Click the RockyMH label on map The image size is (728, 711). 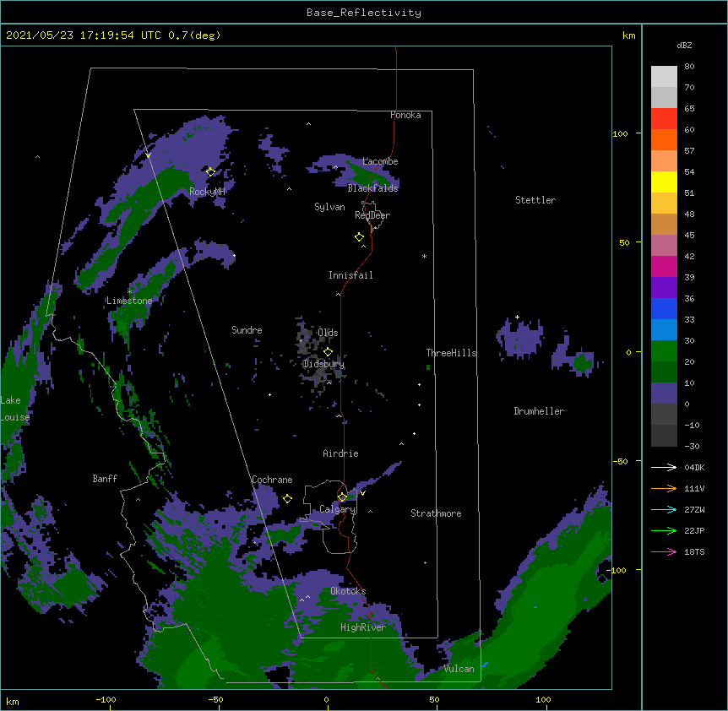coord(207,192)
